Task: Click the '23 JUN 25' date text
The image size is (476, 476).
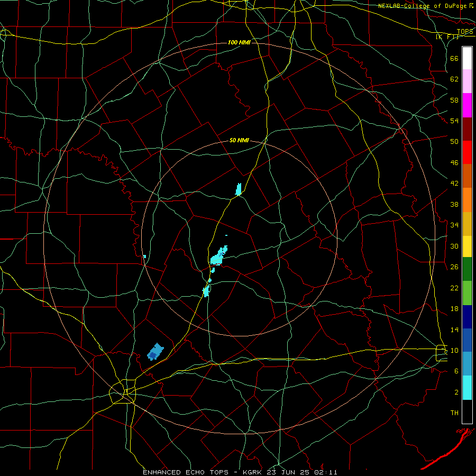Action: click(290, 472)
